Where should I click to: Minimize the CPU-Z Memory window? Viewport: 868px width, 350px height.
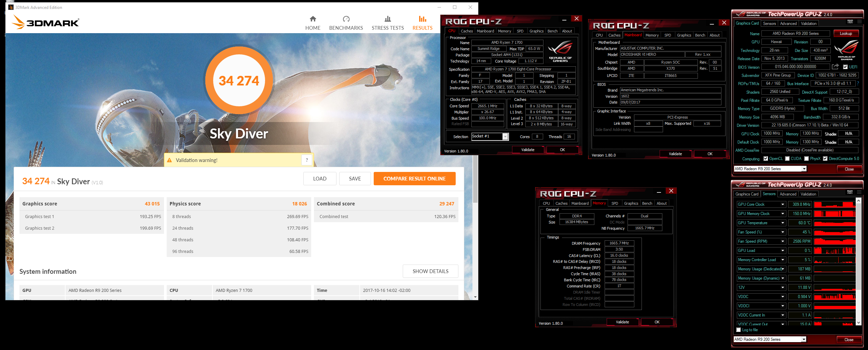659,192
